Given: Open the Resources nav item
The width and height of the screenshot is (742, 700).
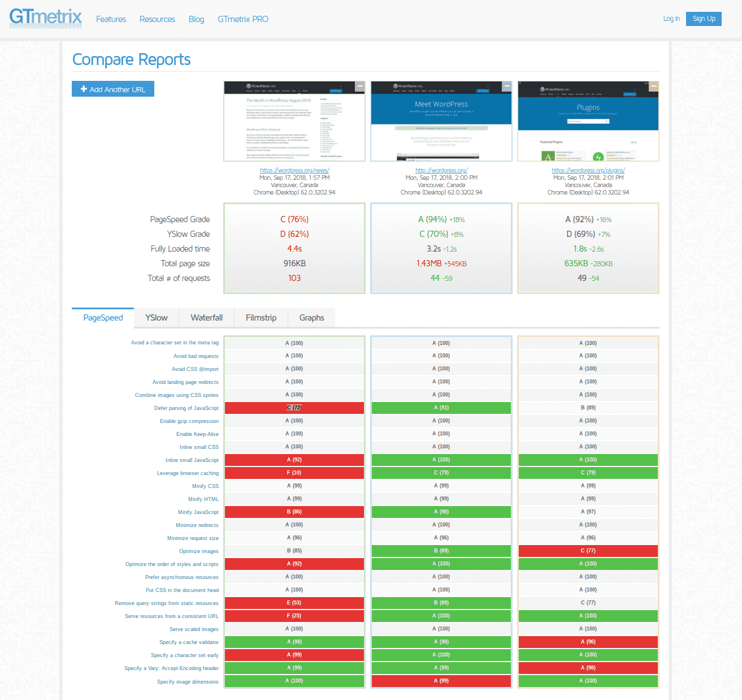Looking at the screenshot, I should tap(157, 19).
